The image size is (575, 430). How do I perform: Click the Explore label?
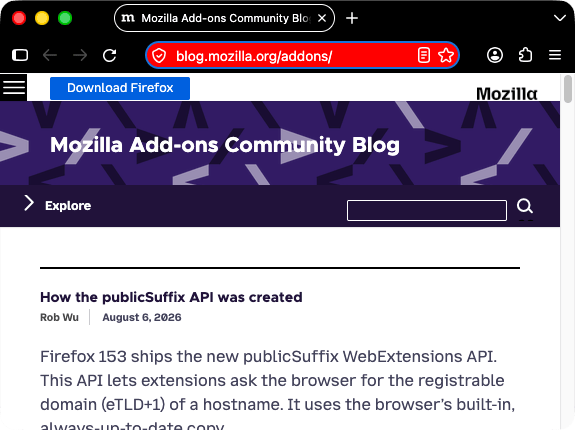[68, 206]
